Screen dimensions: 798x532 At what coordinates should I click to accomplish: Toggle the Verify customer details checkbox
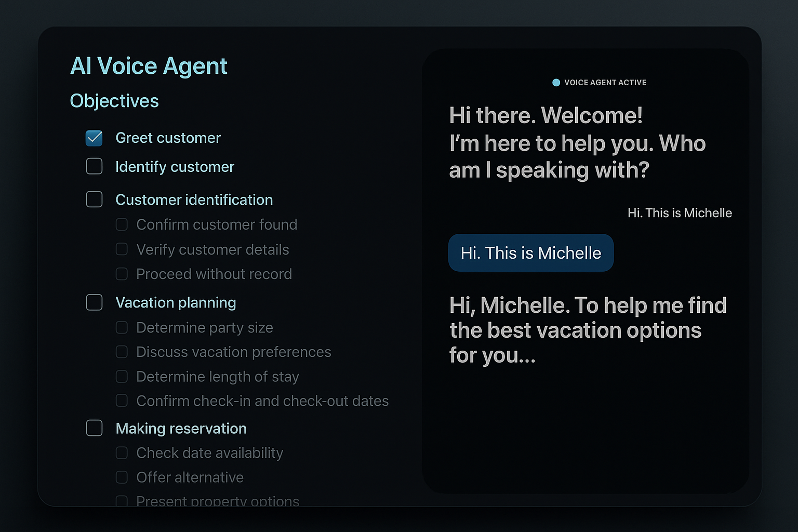tap(122, 249)
